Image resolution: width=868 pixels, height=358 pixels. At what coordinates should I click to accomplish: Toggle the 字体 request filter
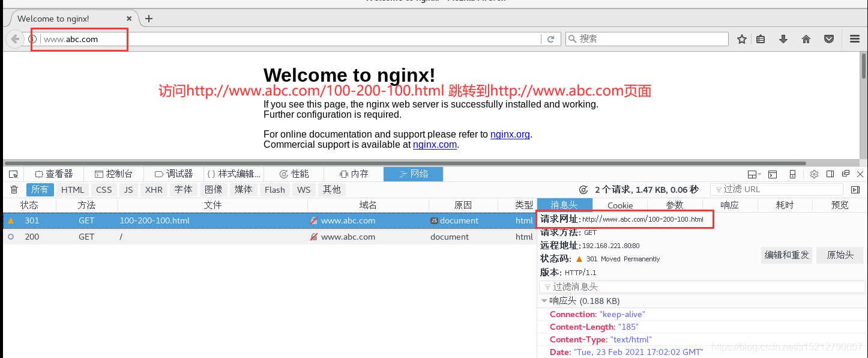[x=183, y=190]
